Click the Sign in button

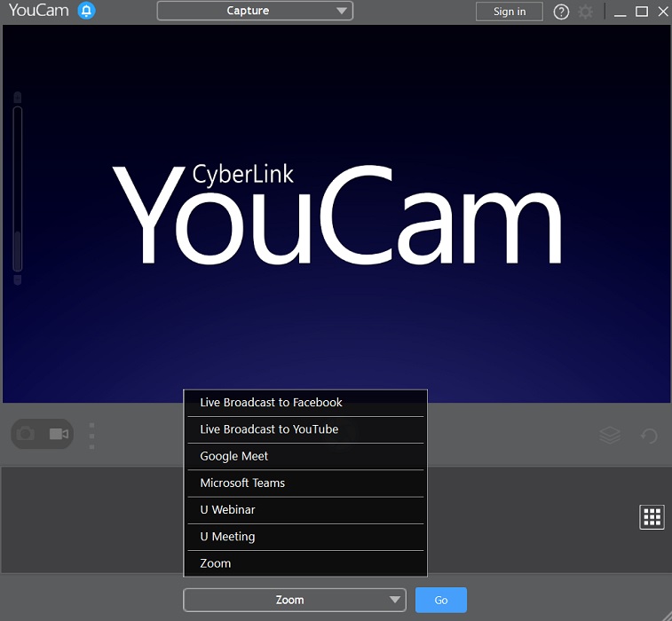510,12
